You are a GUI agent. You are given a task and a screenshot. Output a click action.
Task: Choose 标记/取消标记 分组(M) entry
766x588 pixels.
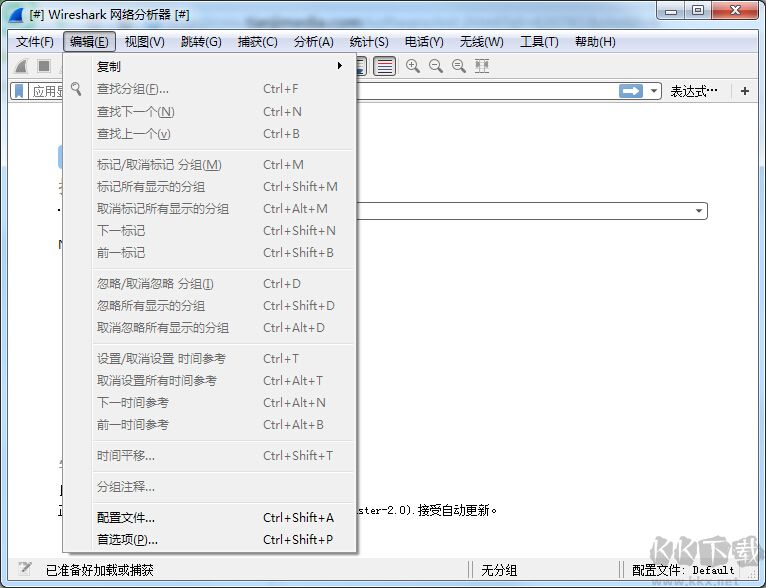[224, 165]
